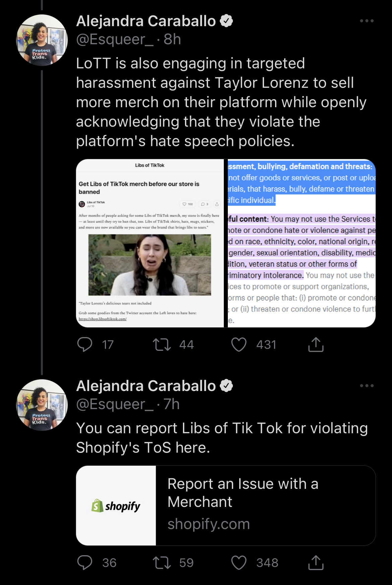Open the profile picture on the second tweet
392x585 pixels.
tap(42, 405)
